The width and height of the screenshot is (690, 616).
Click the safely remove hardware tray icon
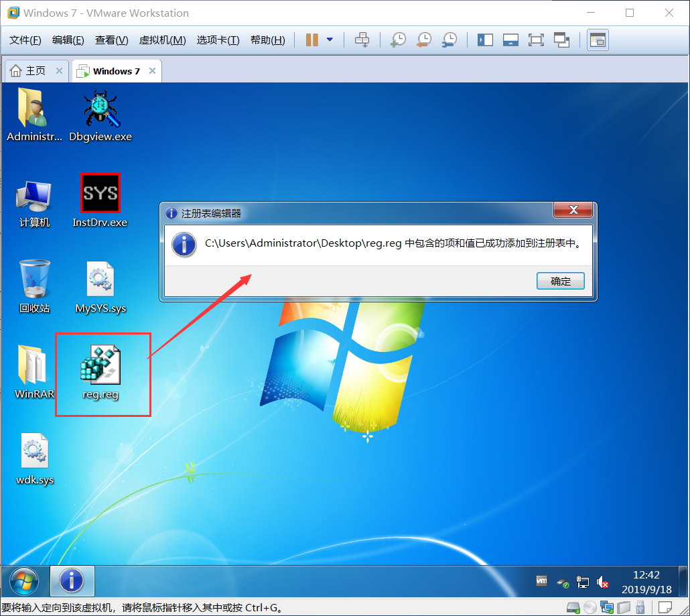tap(563, 582)
